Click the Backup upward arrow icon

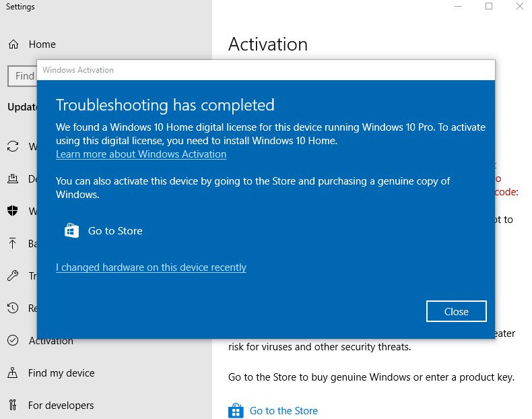[x=13, y=244]
